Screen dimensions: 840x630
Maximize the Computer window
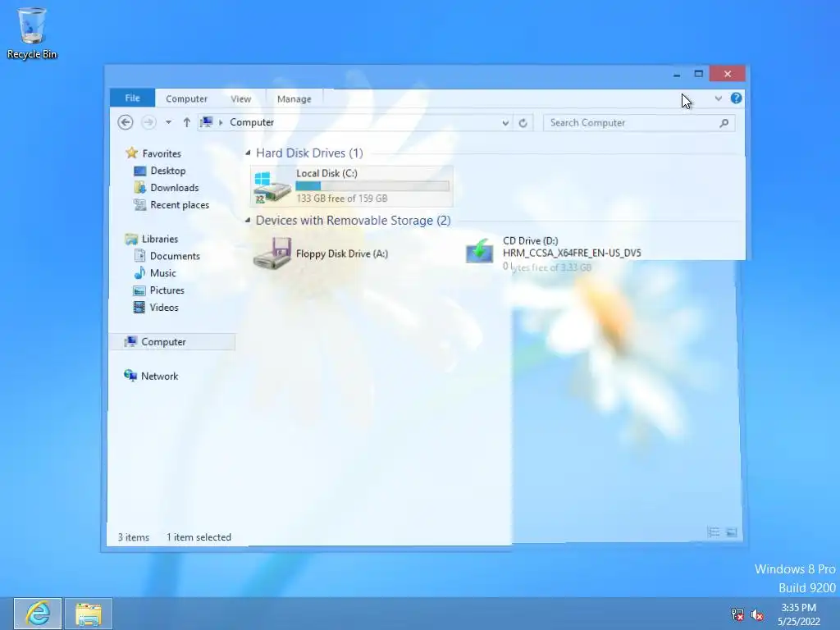point(699,74)
